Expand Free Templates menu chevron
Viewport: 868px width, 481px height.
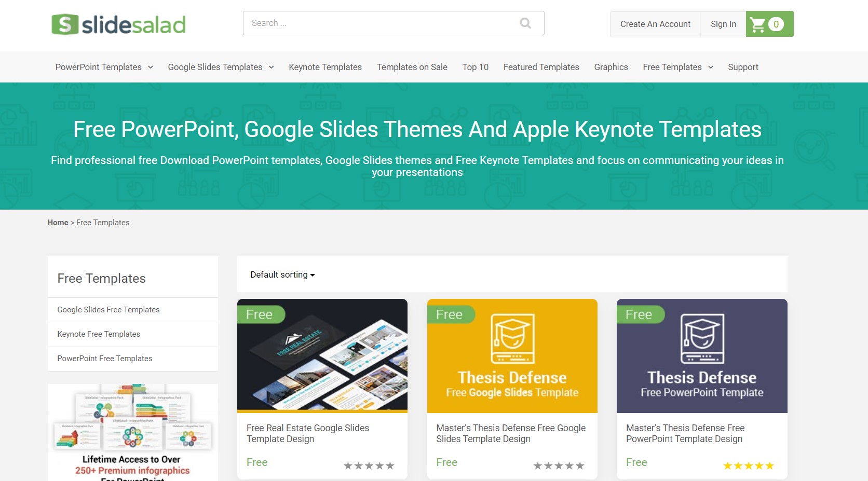click(x=711, y=67)
